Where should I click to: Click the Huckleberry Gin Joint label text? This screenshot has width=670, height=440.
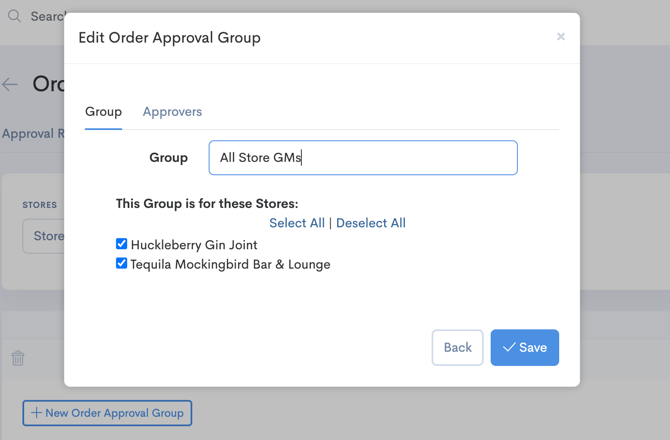pos(193,245)
